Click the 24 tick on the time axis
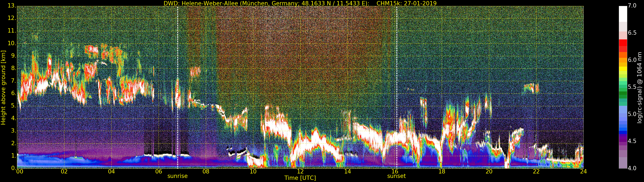The height and width of the screenshot is (182, 644). pos(583,172)
